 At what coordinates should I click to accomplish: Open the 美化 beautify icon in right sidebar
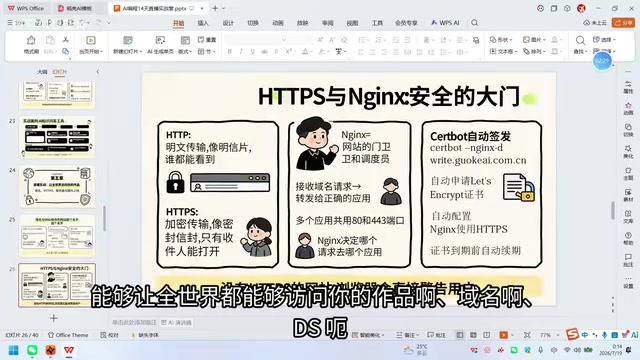coord(628,152)
